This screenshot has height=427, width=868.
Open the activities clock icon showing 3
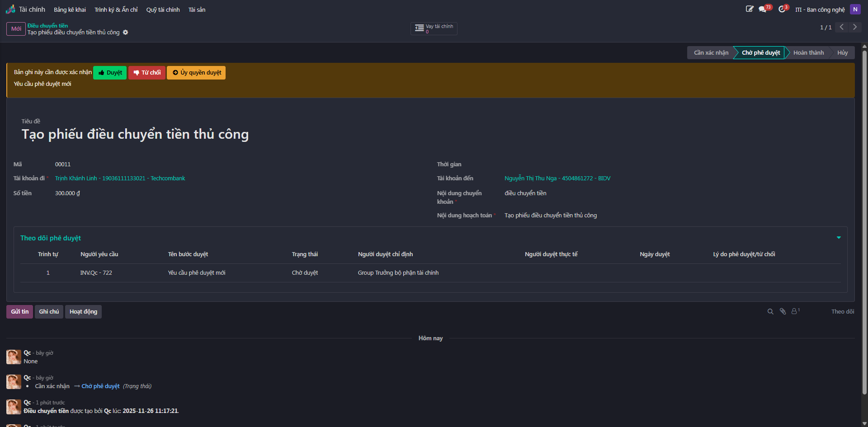pos(783,9)
